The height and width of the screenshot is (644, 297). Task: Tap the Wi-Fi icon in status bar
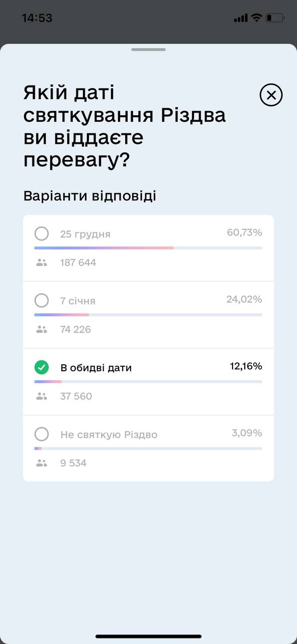(257, 18)
